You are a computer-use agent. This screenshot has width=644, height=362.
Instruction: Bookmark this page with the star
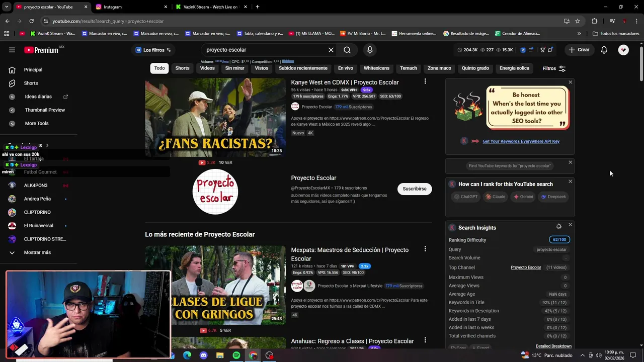[578, 21]
